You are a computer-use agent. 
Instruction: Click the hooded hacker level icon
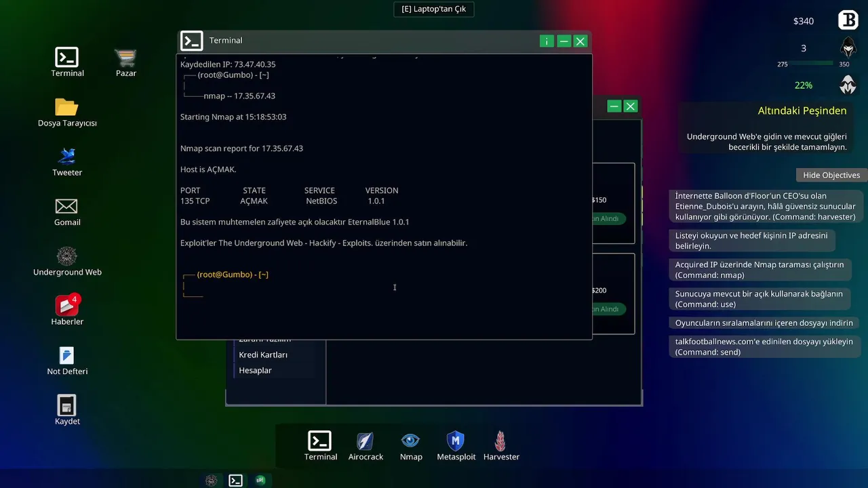point(848,48)
